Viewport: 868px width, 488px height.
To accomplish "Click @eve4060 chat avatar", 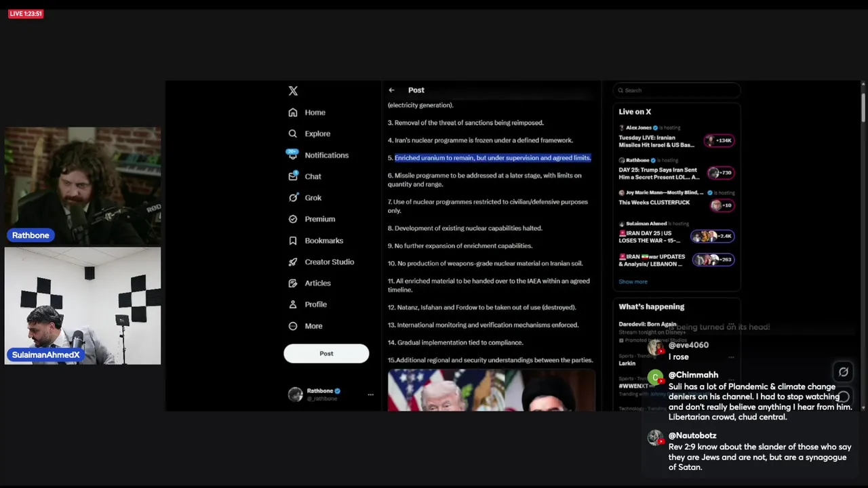I will click(655, 348).
